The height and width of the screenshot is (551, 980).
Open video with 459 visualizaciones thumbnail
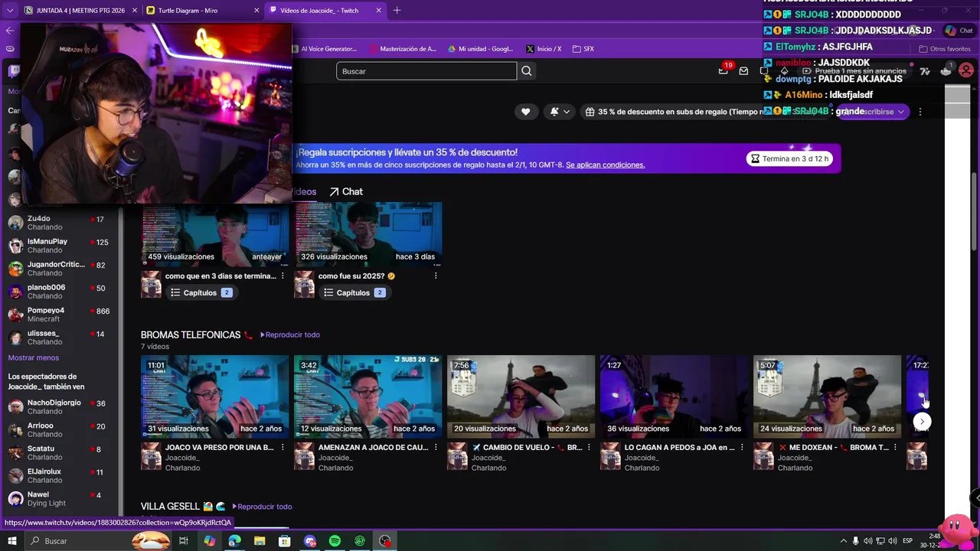click(214, 233)
